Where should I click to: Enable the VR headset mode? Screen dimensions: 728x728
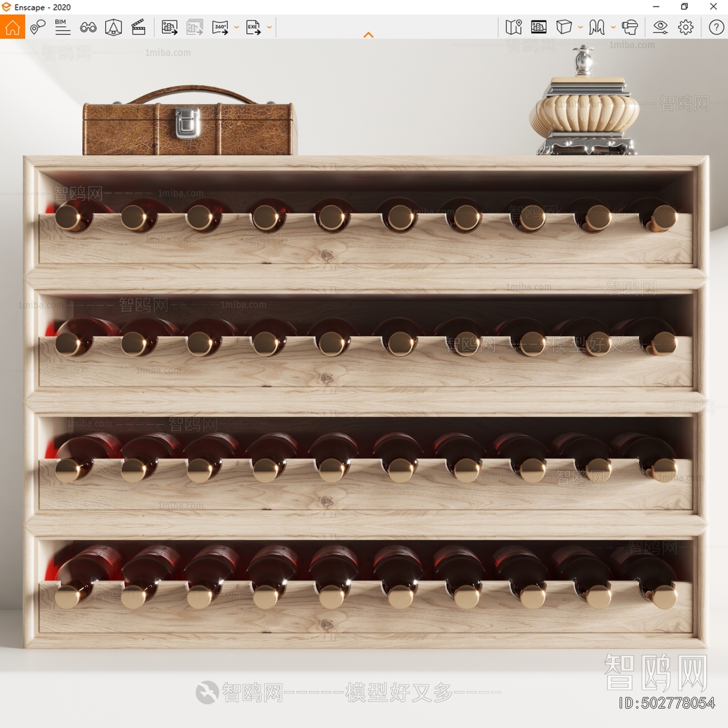pyautogui.click(x=630, y=27)
